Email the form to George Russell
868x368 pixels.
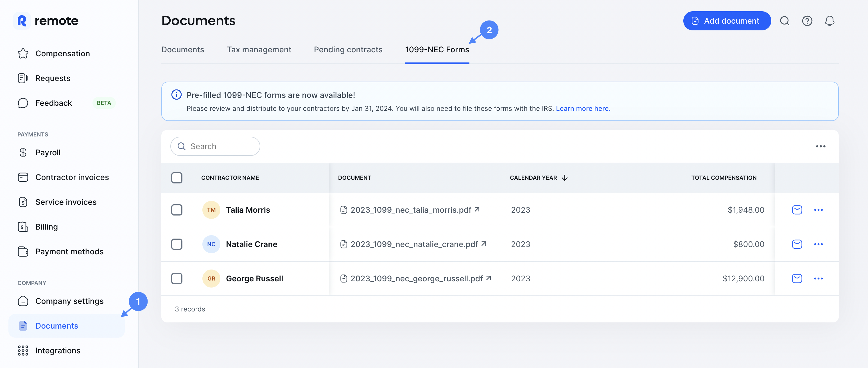coord(797,279)
